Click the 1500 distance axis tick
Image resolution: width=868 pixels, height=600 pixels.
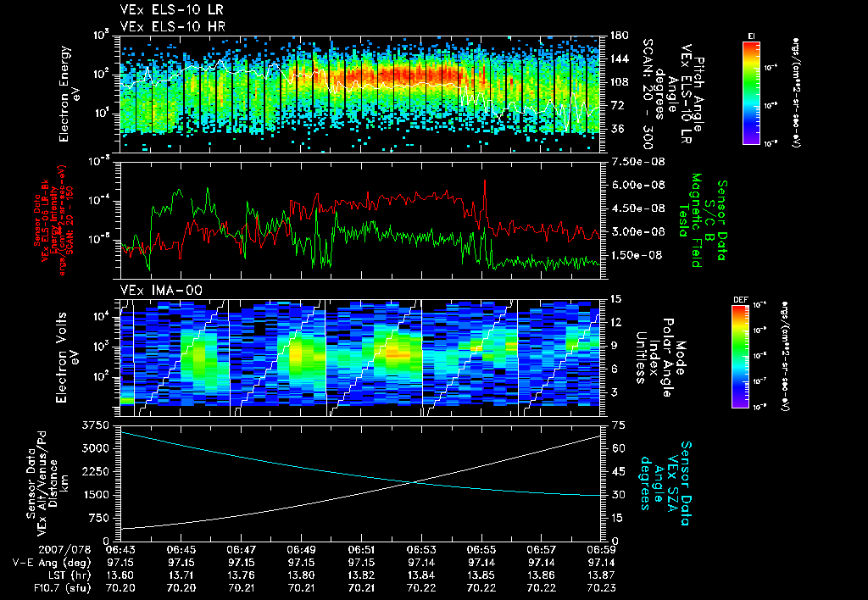click(95, 495)
